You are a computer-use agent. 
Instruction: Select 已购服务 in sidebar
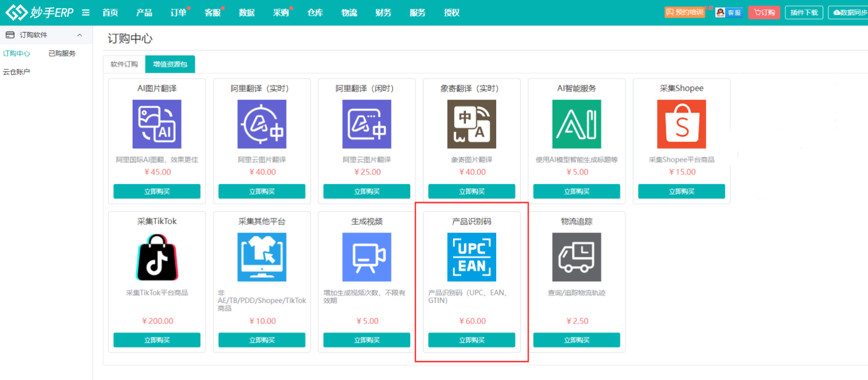[62, 53]
